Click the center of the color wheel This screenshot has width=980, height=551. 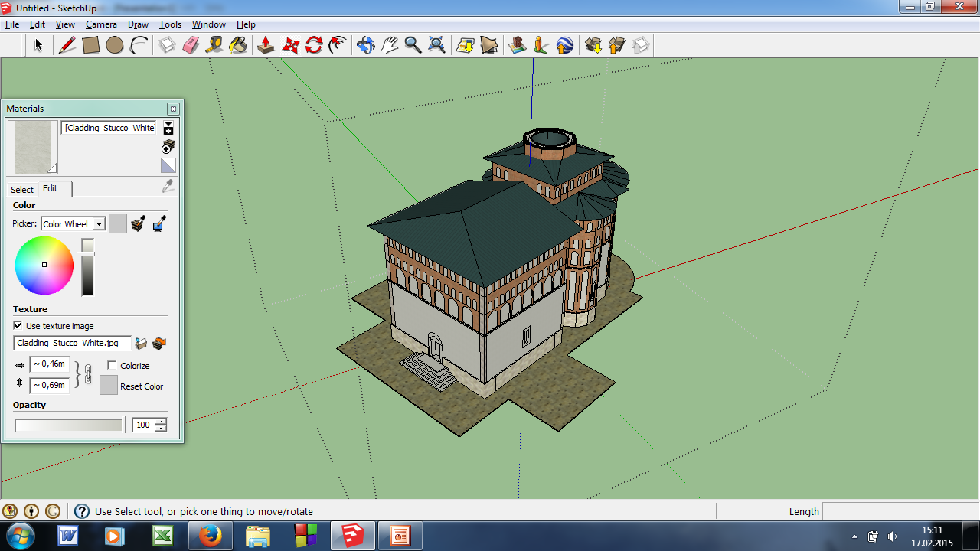[x=44, y=265]
